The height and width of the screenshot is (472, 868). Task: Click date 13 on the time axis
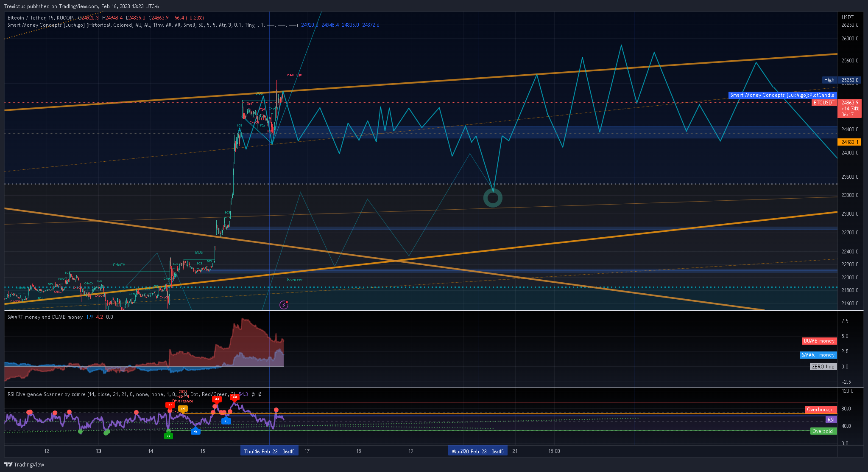click(98, 451)
